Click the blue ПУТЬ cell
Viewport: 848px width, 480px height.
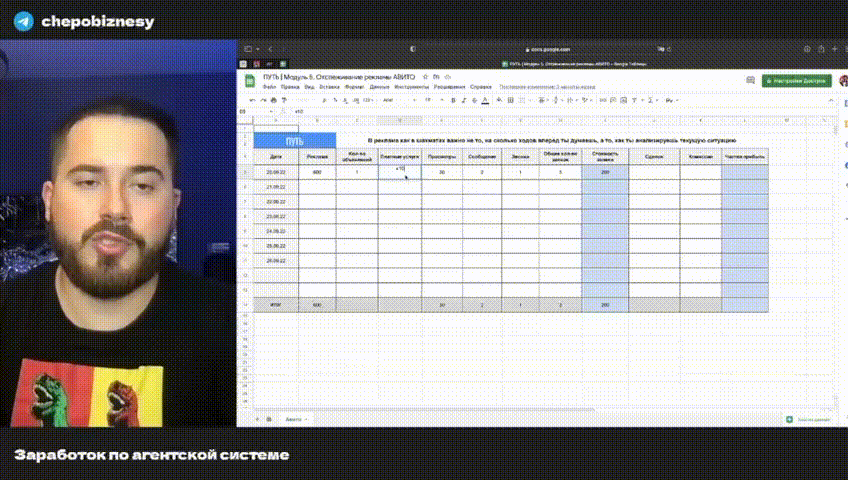coord(295,141)
